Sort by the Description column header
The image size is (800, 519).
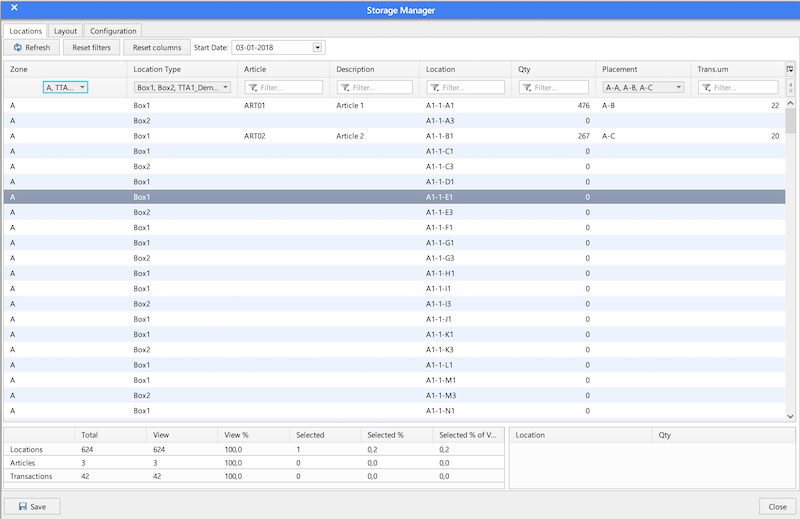coord(374,69)
